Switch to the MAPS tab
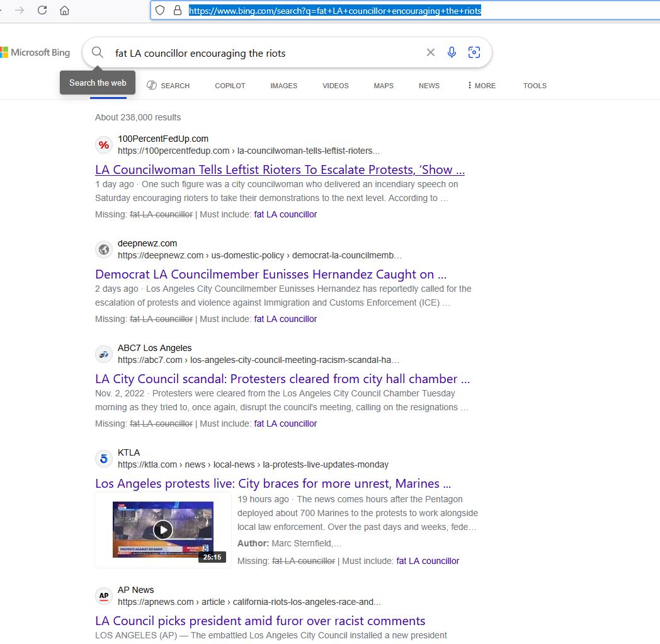This screenshot has height=644, width=660. pos(384,86)
